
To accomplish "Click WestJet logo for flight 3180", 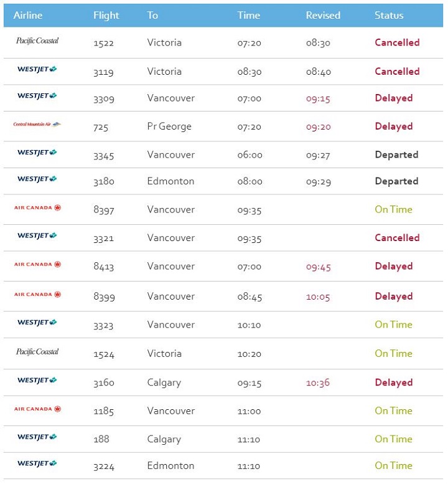I will click(37, 179).
